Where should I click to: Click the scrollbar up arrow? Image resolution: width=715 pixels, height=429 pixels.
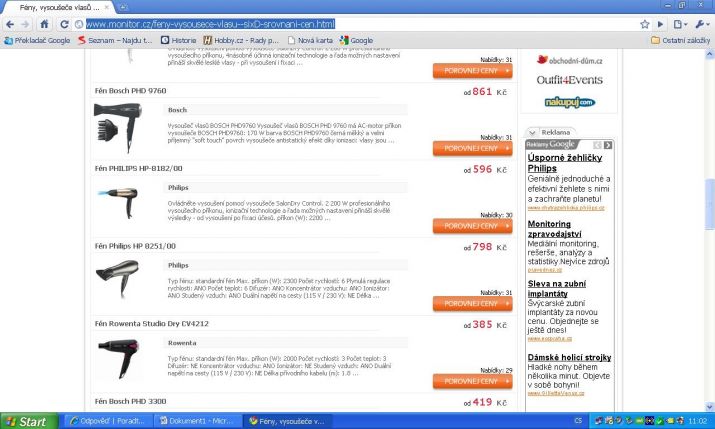pyautogui.click(x=709, y=54)
